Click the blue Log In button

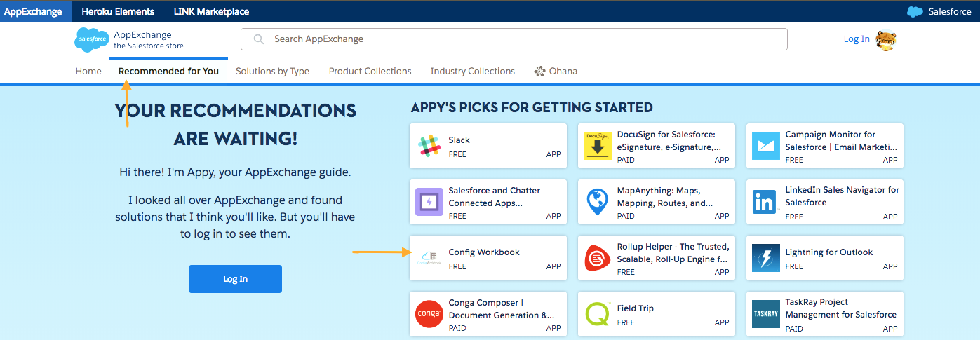(x=235, y=279)
